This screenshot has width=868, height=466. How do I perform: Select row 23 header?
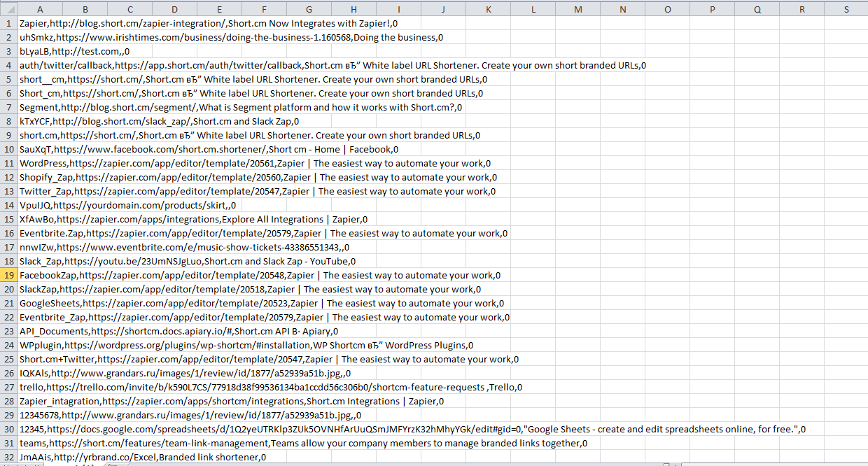click(x=8, y=331)
